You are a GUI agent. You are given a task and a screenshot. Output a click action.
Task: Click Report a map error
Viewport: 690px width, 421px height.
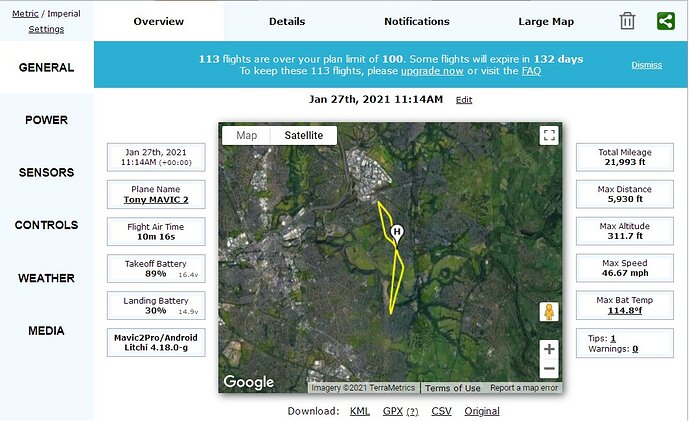coord(524,388)
